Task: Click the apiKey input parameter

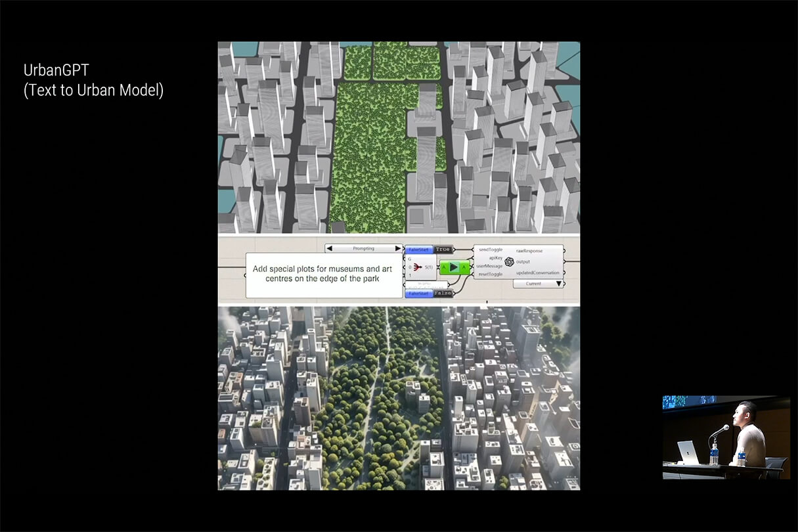Action: pos(495,258)
